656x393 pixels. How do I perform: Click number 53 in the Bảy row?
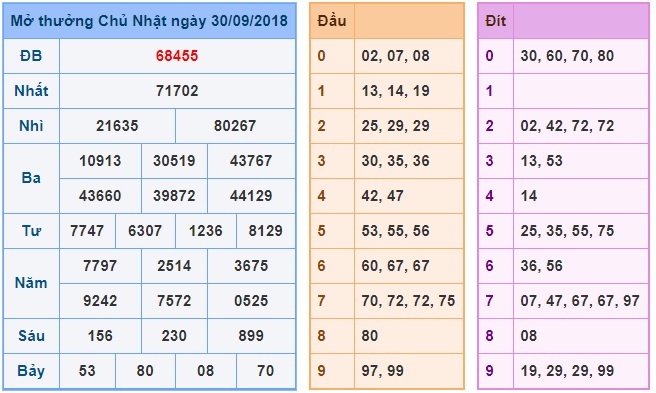87,371
